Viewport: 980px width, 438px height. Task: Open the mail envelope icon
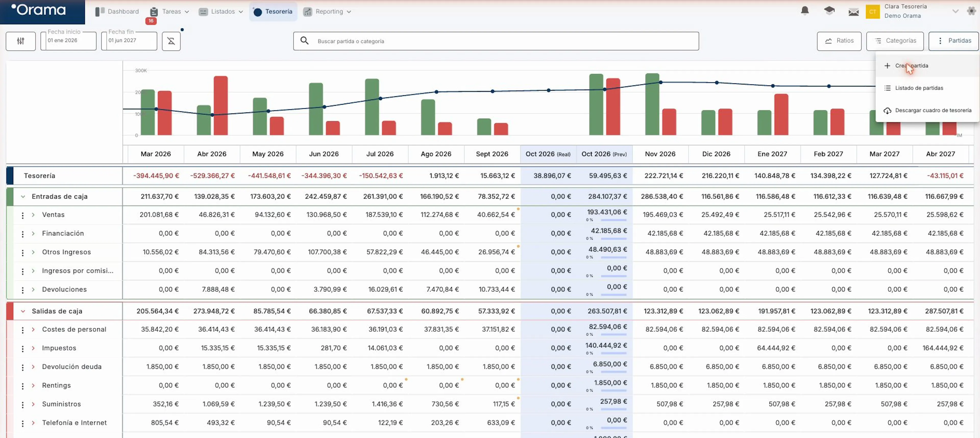[x=854, y=12]
